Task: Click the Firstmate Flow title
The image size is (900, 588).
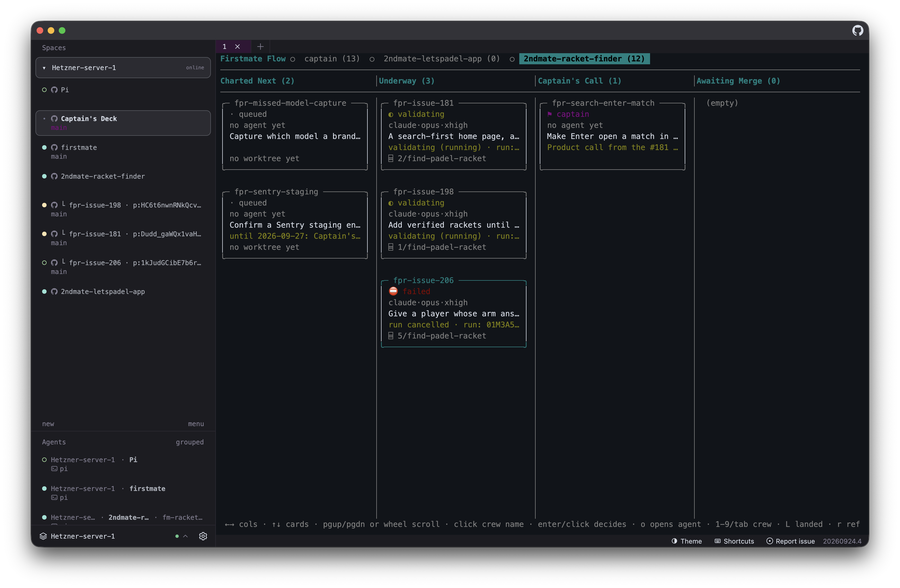Action: click(253, 59)
